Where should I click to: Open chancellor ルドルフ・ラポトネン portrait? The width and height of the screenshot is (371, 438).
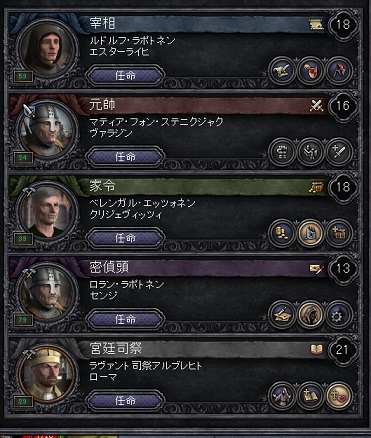[47, 48]
